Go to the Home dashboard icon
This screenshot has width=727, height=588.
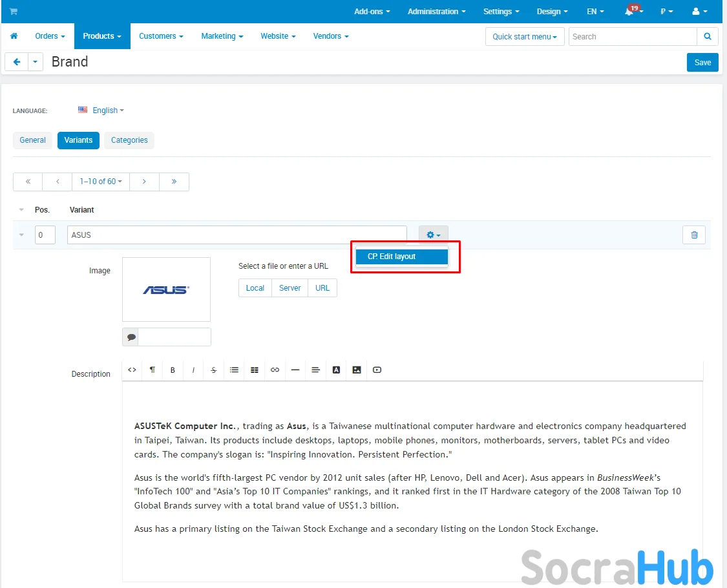14,36
